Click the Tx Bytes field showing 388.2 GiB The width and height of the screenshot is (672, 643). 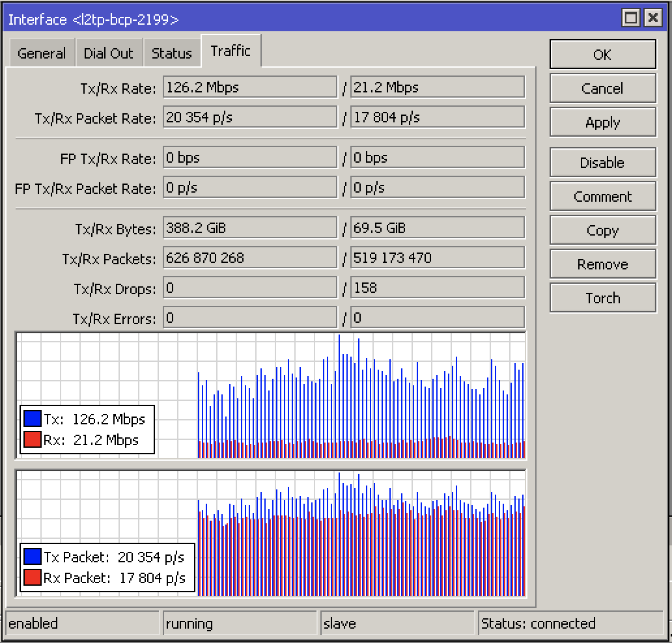pyautogui.click(x=249, y=228)
